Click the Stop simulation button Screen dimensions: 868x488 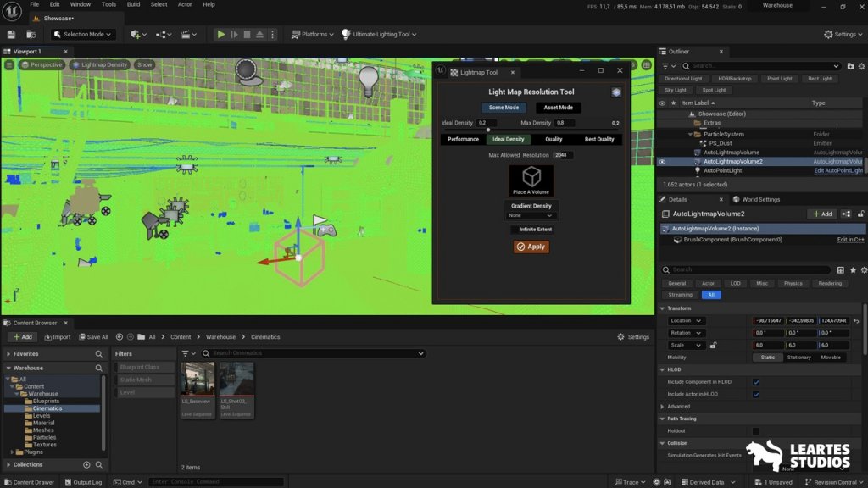click(x=247, y=34)
